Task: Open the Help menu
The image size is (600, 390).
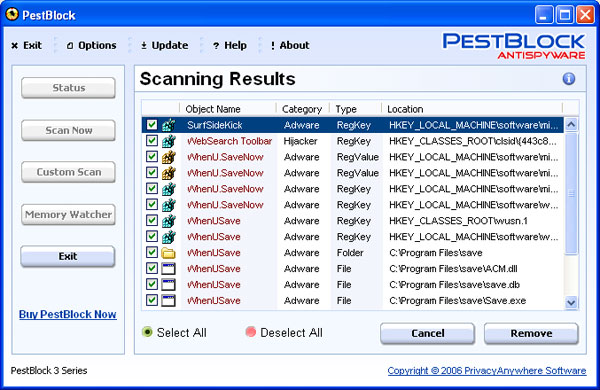Action: (x=230, y=46)
